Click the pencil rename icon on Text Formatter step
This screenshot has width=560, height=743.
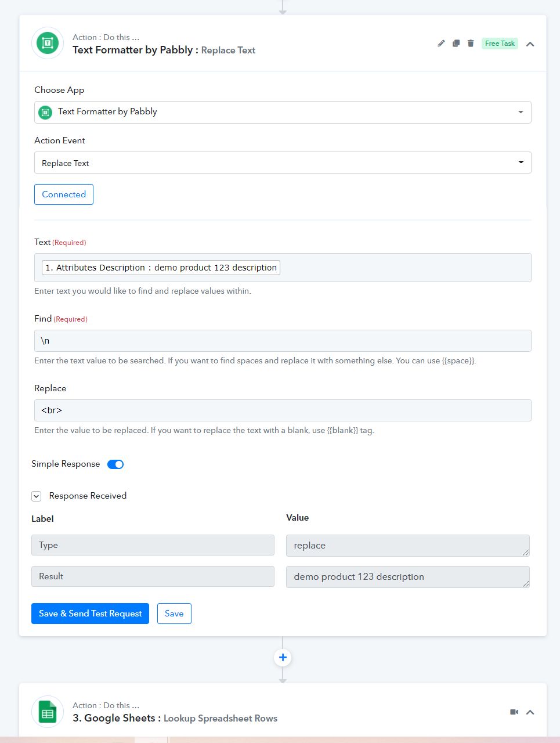point(441,44)
